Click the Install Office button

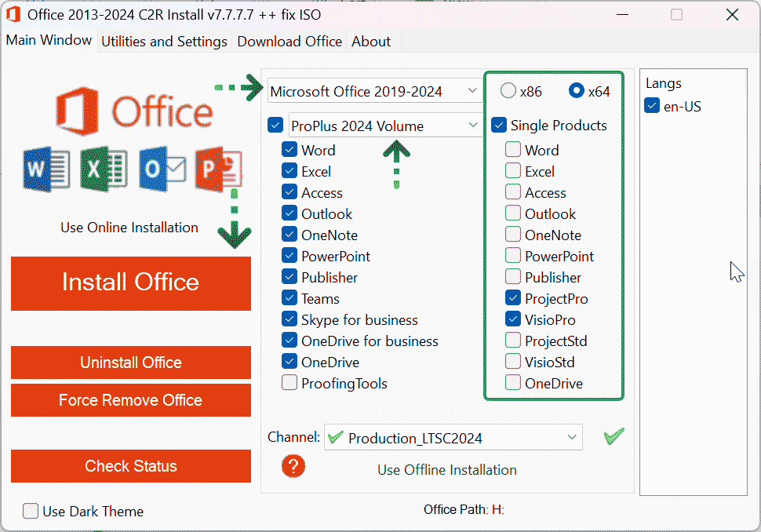[131, 282]
